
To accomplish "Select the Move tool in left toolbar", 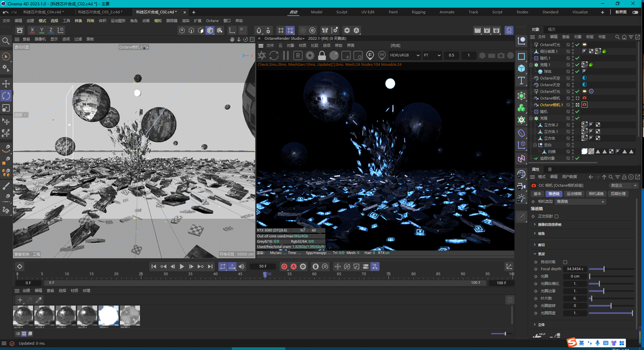I will 6,83.
